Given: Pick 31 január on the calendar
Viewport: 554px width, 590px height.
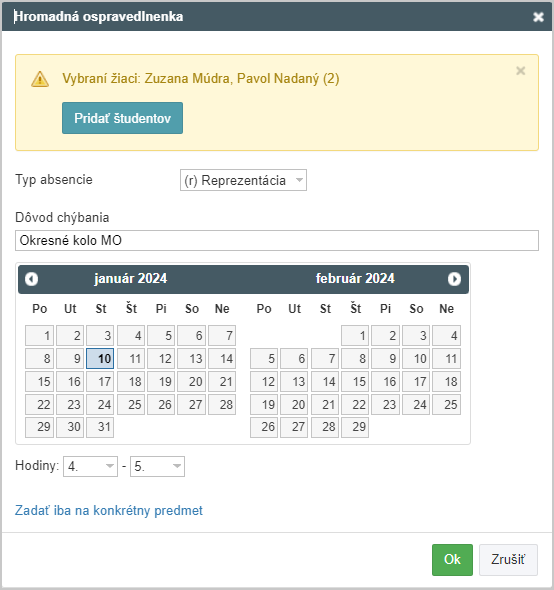Looking at the screenshot, I should tap(100, 427).
